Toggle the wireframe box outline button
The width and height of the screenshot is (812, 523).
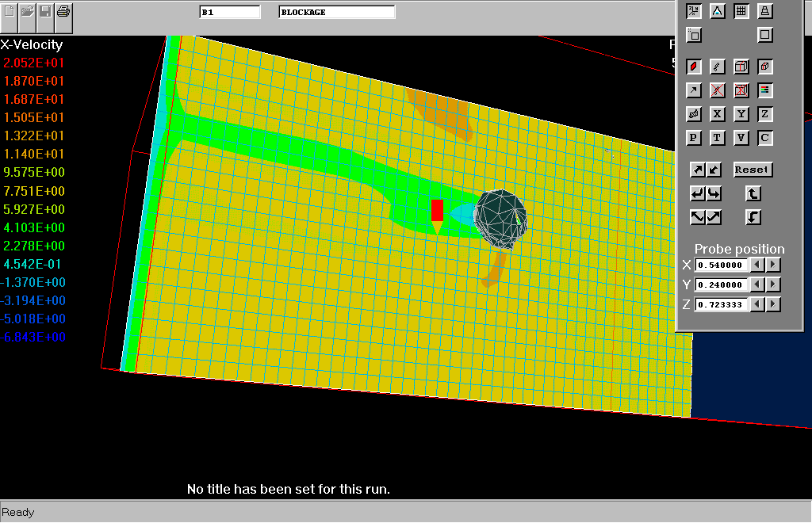coord(741,67)
